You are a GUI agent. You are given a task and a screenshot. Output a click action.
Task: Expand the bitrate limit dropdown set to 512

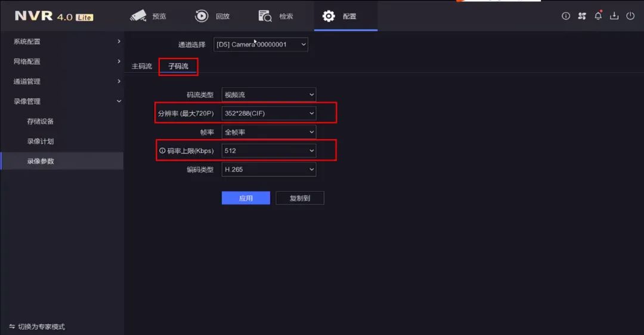pyautogui.click(x=268, y=151)
